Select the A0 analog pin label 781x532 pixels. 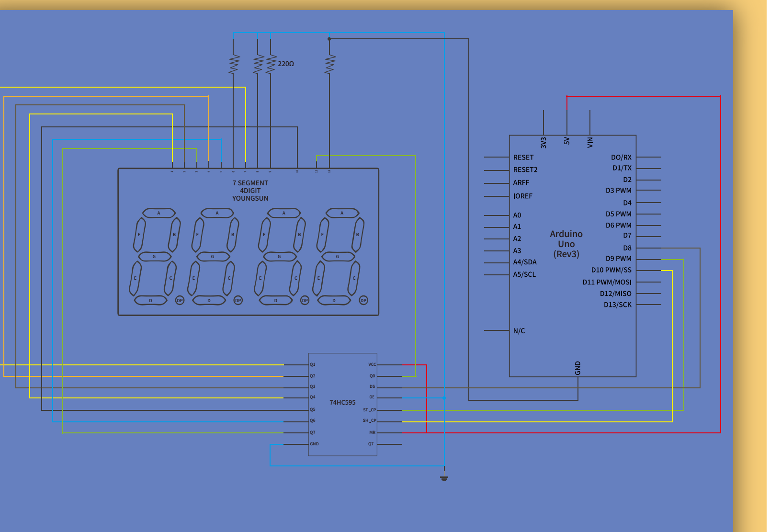(x=517, y=215)
